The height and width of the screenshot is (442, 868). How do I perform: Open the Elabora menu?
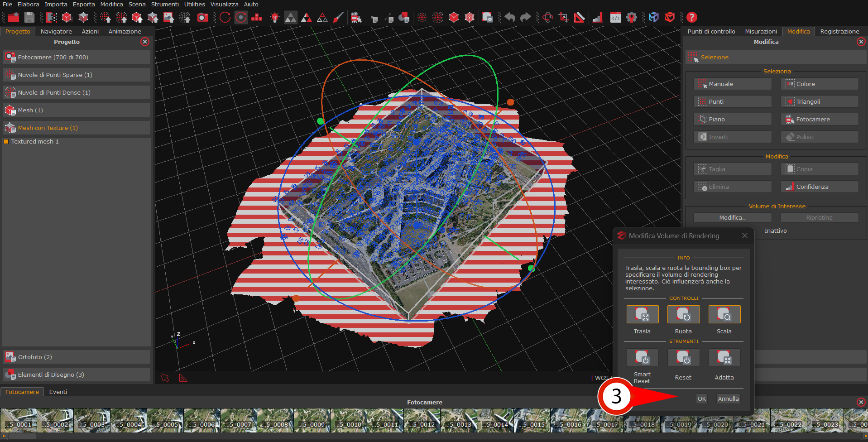29,4
